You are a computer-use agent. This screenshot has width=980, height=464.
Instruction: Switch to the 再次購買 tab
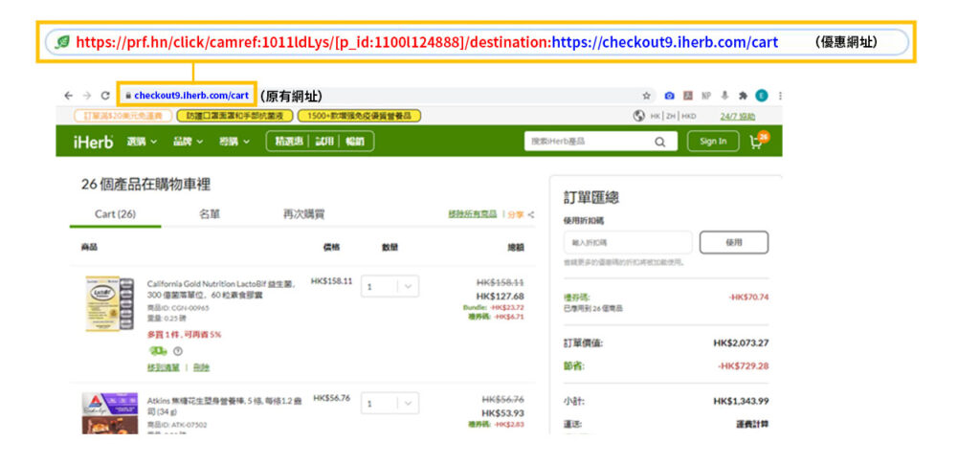point(303,214)
